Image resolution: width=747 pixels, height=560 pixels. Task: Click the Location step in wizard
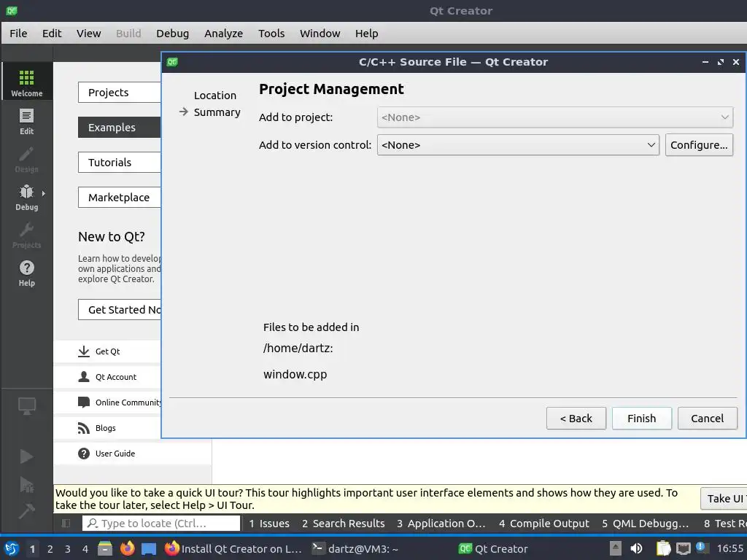(215, 96)
